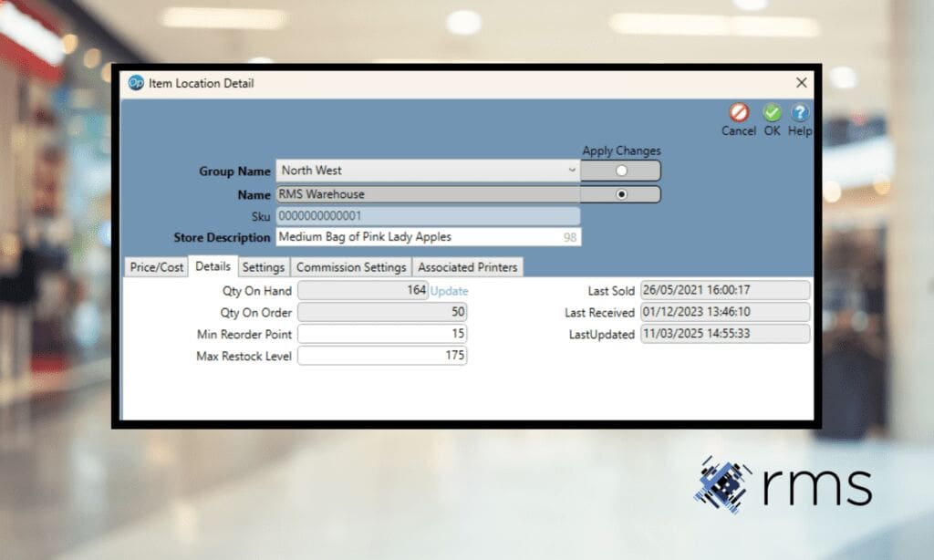This screenshot has width=934, height=560.
Task: Open the Settings tab
Action: tap(264, 267)
